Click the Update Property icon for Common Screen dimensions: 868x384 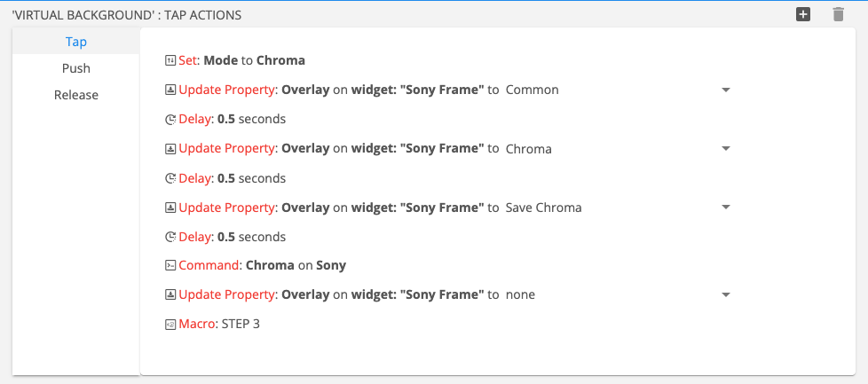170,90
